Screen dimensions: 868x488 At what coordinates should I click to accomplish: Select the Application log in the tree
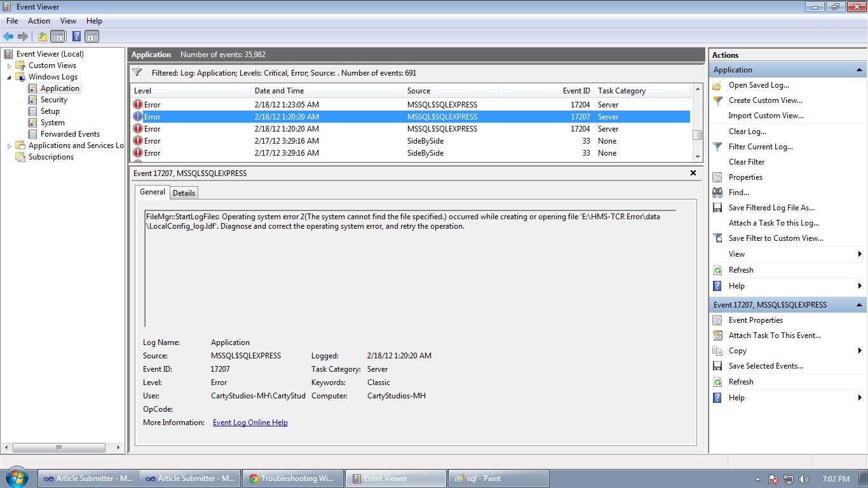click(x=60, y=88)
